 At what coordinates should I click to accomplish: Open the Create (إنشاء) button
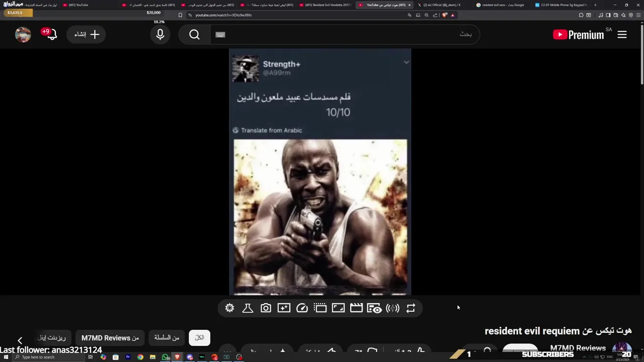(x=87, y=35)
